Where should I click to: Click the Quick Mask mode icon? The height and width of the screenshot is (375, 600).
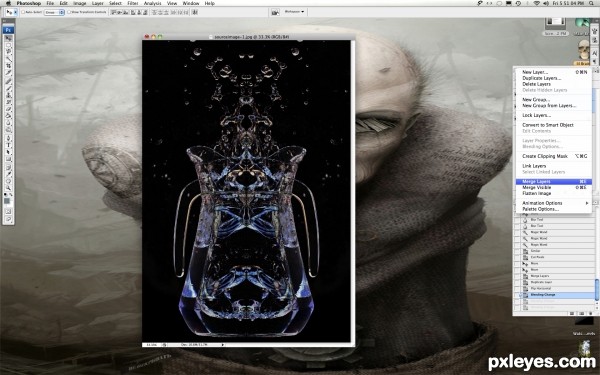[x=8, y=211]
